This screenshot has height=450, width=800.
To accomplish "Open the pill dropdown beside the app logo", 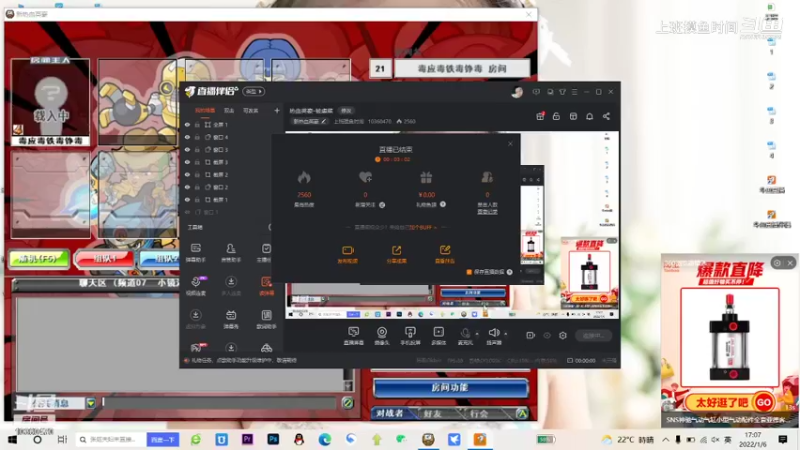I will point(254,92).
